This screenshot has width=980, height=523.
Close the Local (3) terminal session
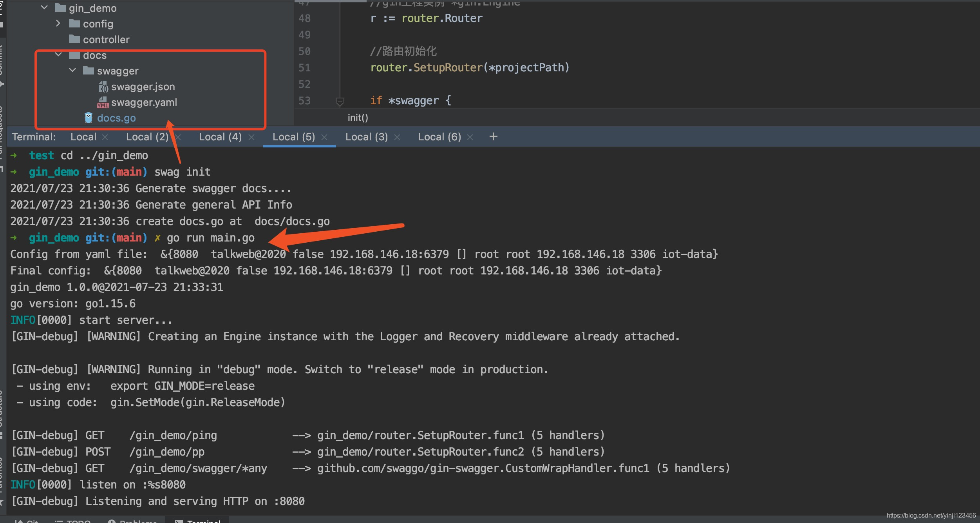point(397,137)
